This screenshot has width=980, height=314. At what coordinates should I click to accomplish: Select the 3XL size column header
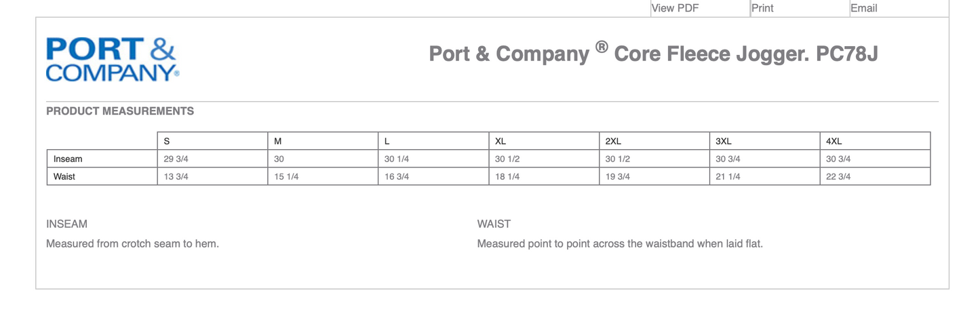[724, 141]
